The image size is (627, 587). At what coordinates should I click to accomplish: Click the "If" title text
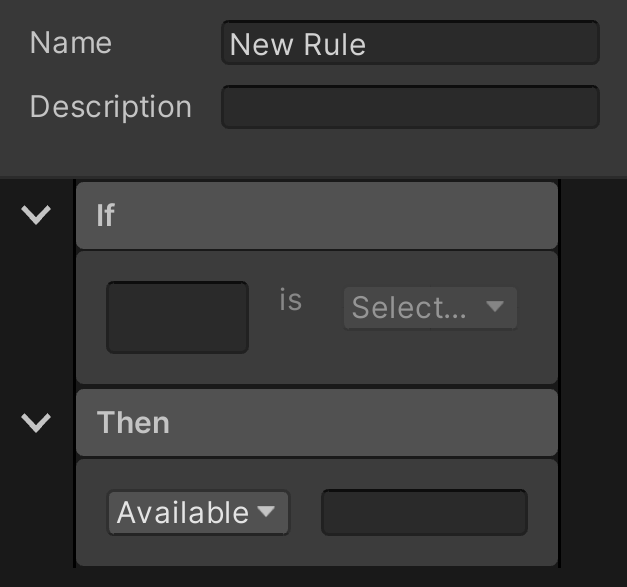[x=105, y=215]
